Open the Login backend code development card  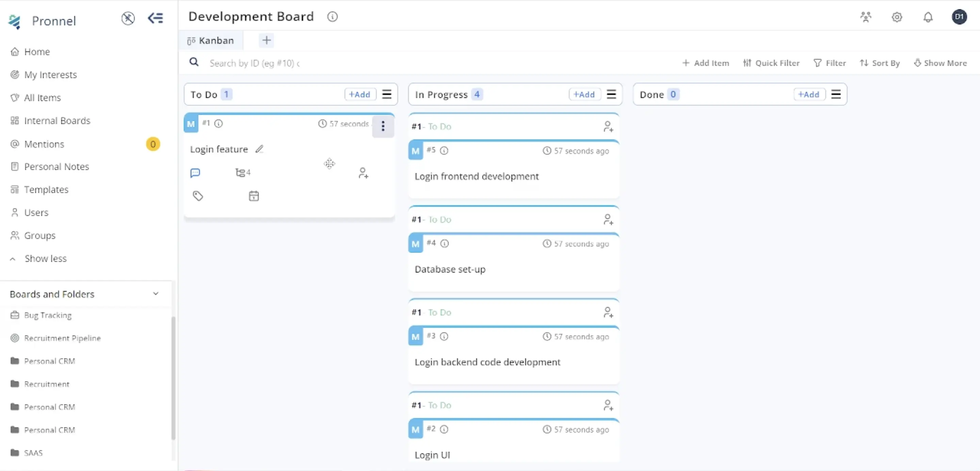(513, 355)
